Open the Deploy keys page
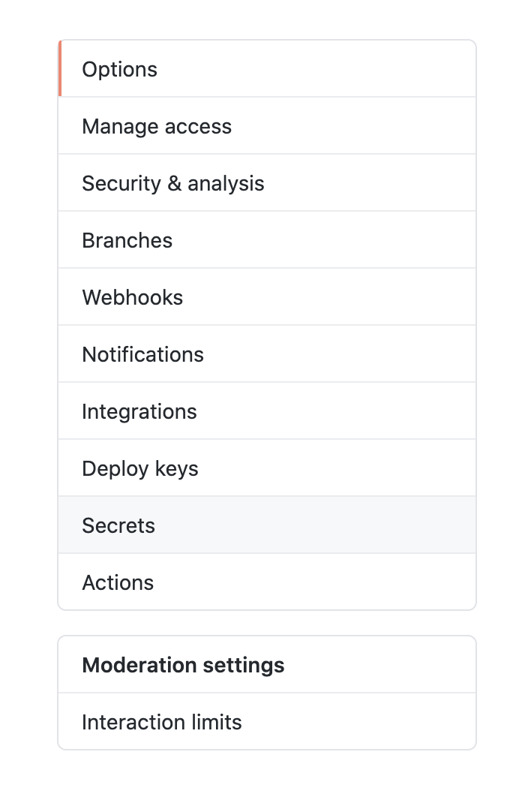 tap(140, 468)
